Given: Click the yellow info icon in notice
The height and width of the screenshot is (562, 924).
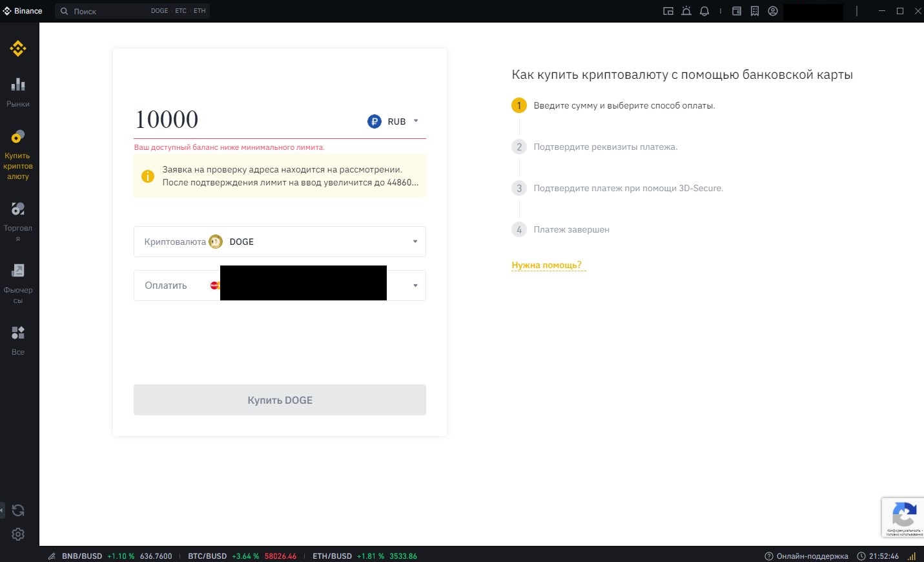Looking at the screenshot, I should [x=148, y=176].
